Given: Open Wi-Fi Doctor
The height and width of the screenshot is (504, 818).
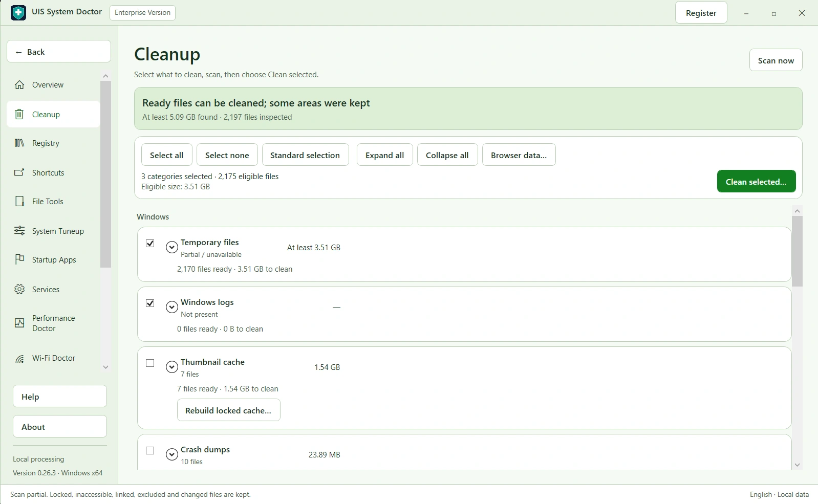Looking at the screenshot, I should pyautogui.click(x=53, y=358).
